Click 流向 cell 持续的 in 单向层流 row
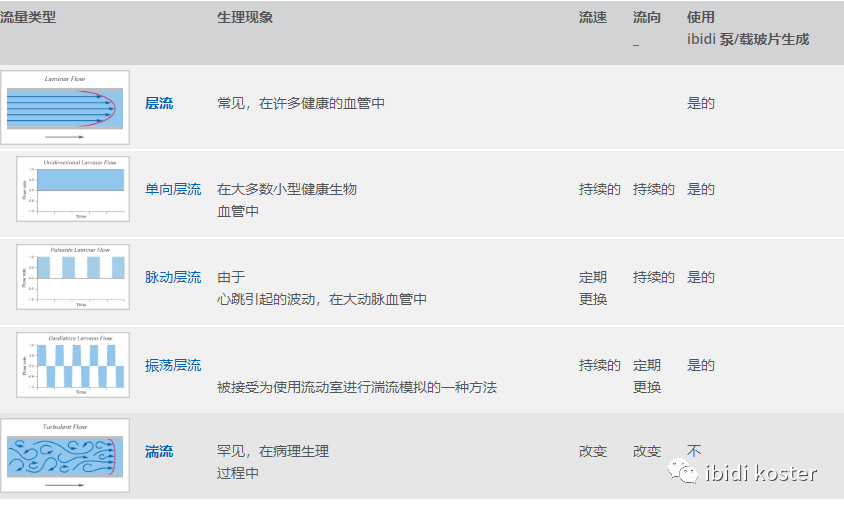844x508 pixels. click(653, 189)
